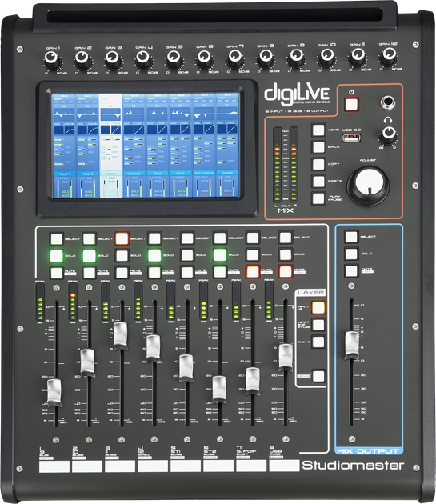Click the USB 2.0 port
Screen dimensions: 436x504
pyautogui.click(x=351, y=138)
